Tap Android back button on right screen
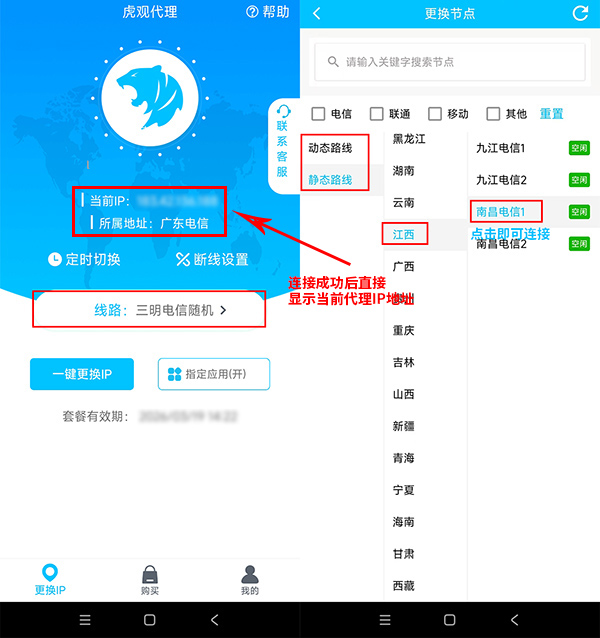This screenshot has height=638, width=600. [x=515, y=620]
